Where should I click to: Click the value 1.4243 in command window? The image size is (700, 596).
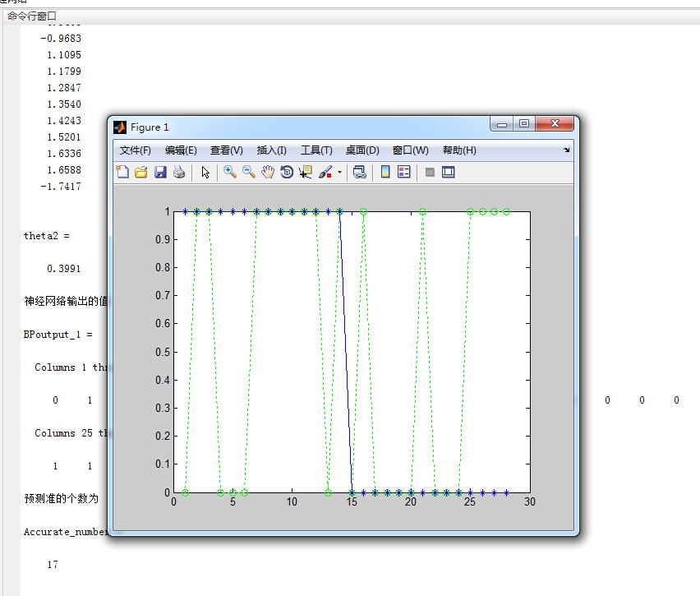tap(64, 121)
